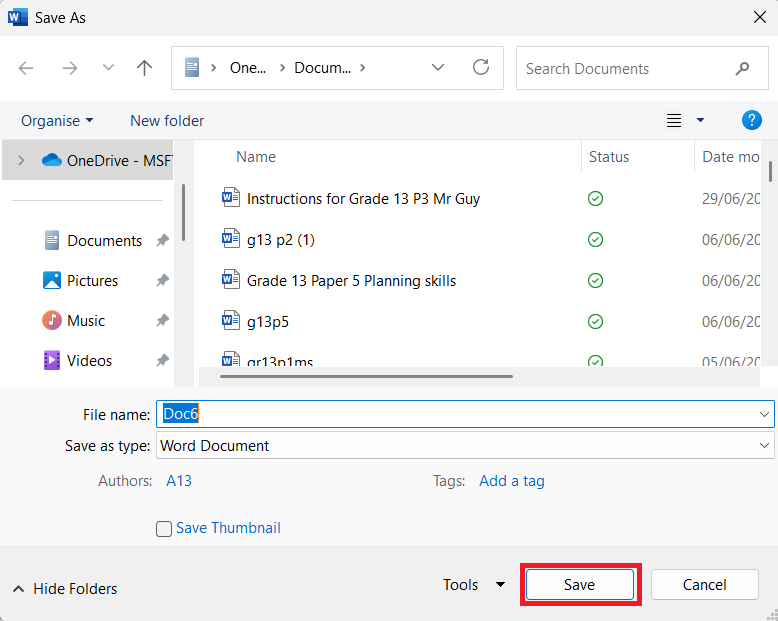The height and width of the screenshot is (621, 778).
Task: Open the Save as type dropdown
Action: pyautogui.click(x=465, y=445)
